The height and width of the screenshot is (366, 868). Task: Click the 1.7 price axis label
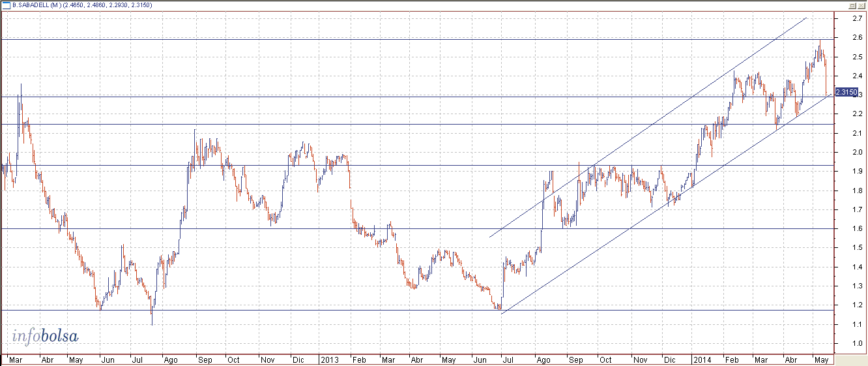(858, 209)
